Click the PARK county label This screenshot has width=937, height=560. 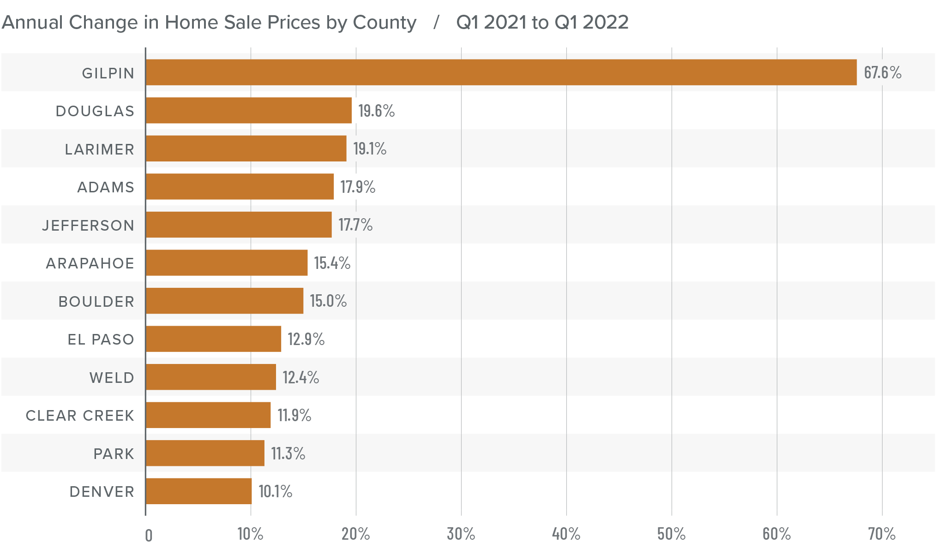click(x=114, y=454)
